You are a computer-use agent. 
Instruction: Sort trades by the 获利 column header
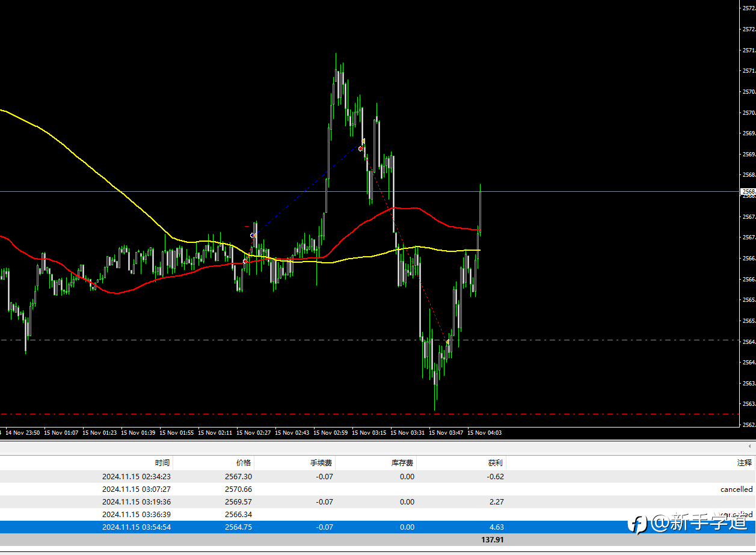pos(495,463)
